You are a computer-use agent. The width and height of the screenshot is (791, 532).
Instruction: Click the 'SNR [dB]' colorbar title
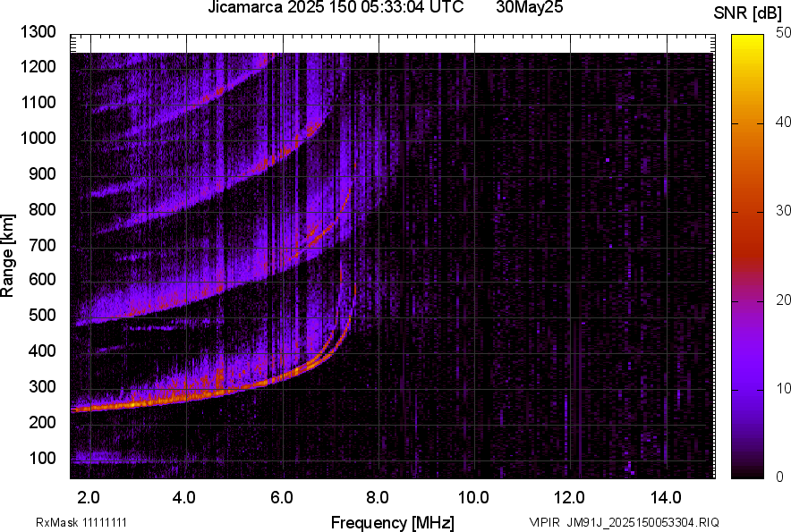coord(748,13)
